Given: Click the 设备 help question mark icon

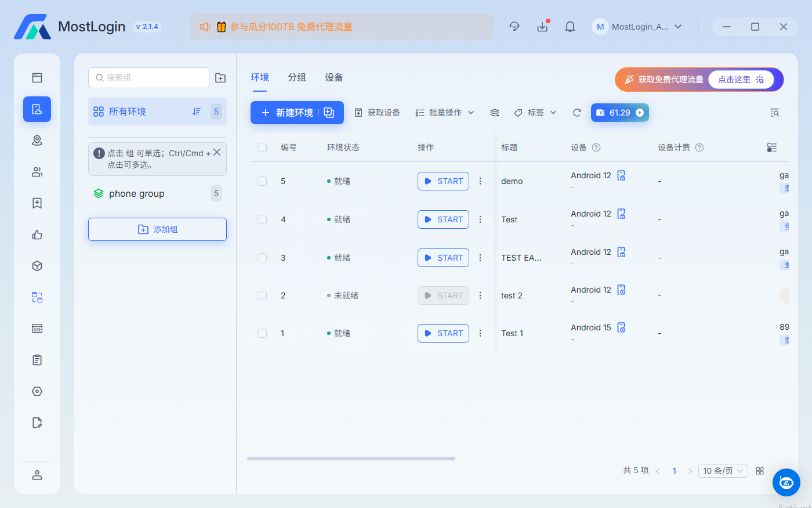Looking at the screenshot, I should (x=596, y=147).
